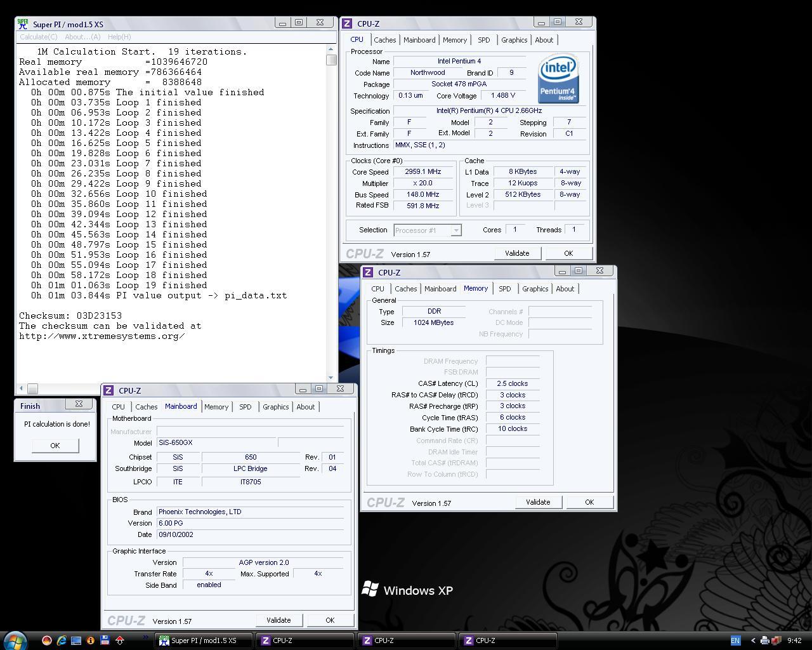Screen dimensions: 812x650
Task: Switch to the first CPU-Z taskbar button
Action: tap(306, 640)
